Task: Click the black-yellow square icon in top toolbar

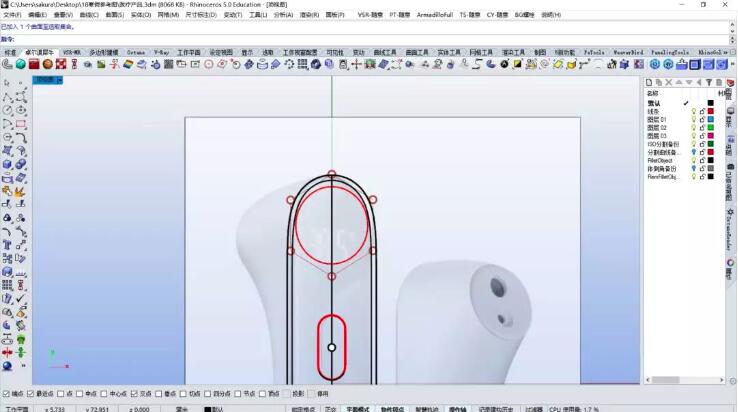Action: point(517,65)
